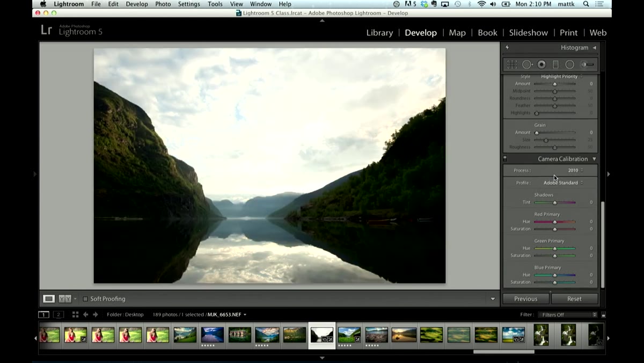Select the Spot Removal tool
This screenshot has height=363, width=644.
pyautogui.click(x=528, y=64)
